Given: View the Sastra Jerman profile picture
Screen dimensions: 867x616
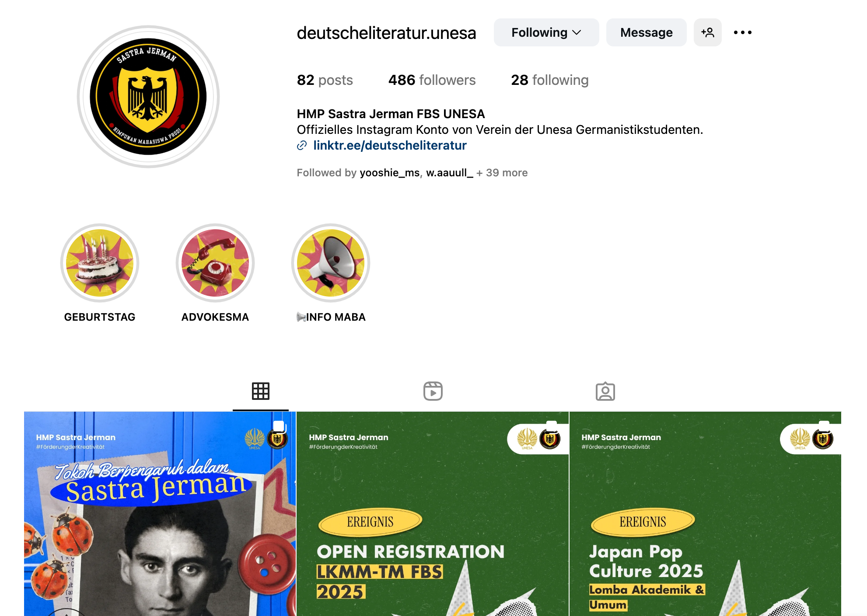Looking at the screenshot, I should (148, 97).
